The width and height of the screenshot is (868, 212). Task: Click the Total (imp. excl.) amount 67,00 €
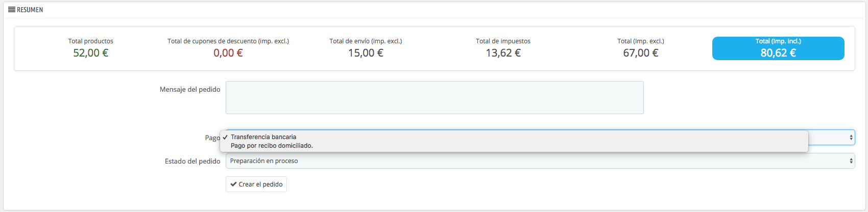click(640, 53)
